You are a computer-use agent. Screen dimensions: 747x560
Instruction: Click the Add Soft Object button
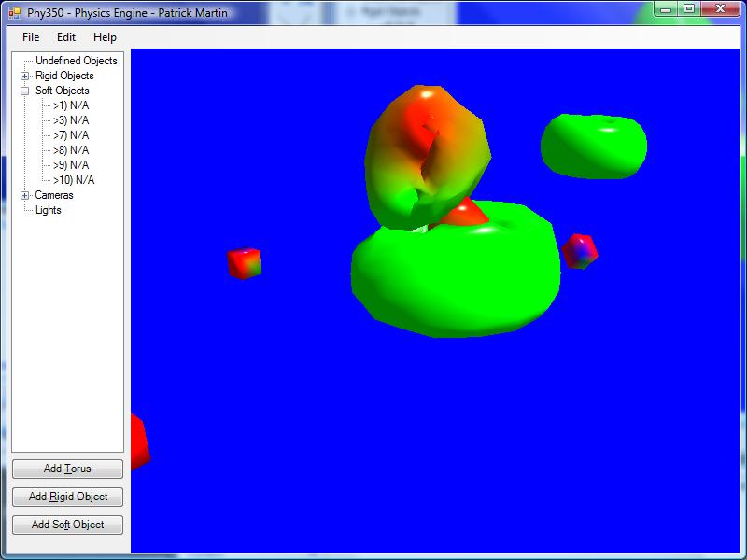(67, 525)
